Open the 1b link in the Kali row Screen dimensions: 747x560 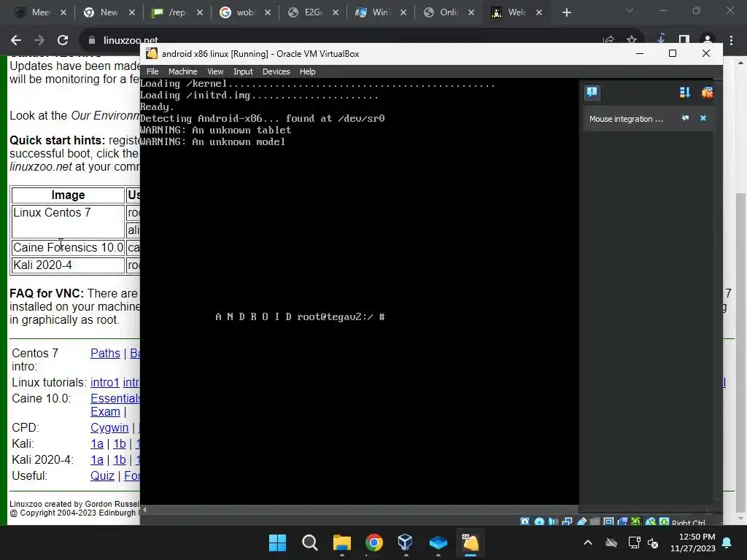120,444
